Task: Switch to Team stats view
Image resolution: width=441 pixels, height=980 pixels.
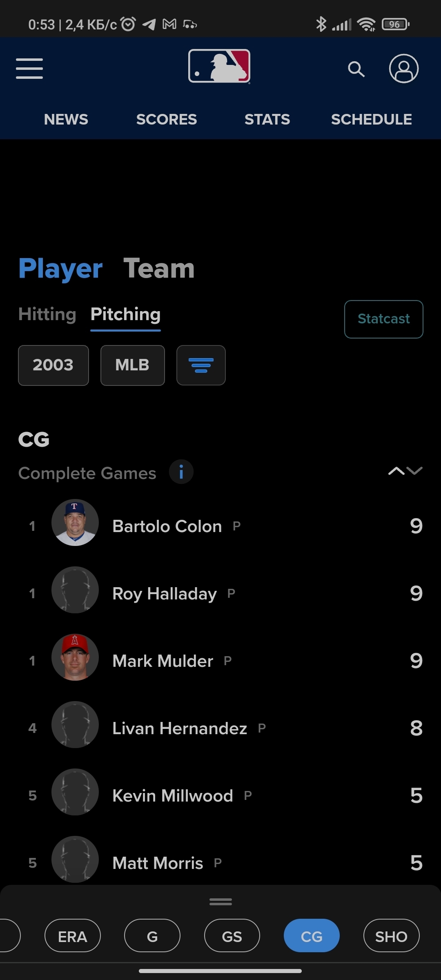Action: click(159, 268)
